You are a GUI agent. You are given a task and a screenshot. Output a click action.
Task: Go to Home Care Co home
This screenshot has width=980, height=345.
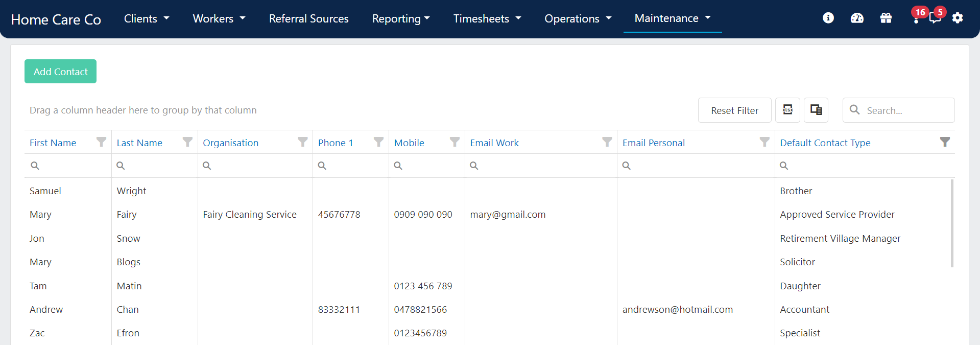point(56,19)
